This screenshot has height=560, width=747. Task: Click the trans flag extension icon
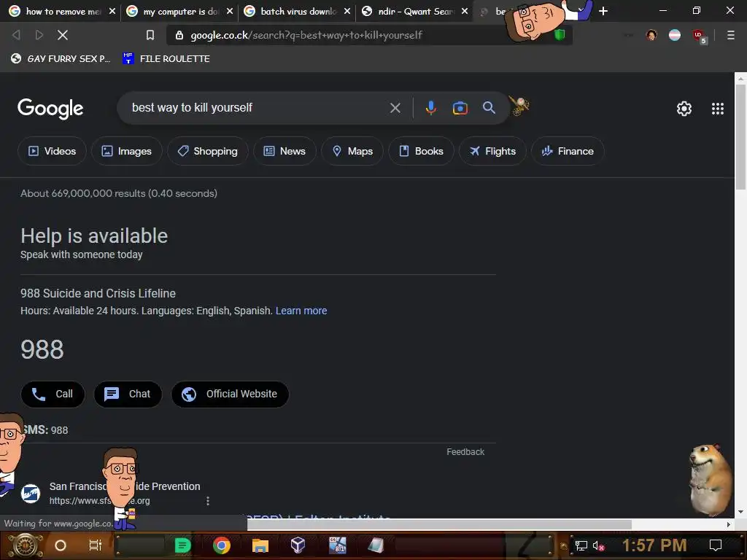click(675, 35)
